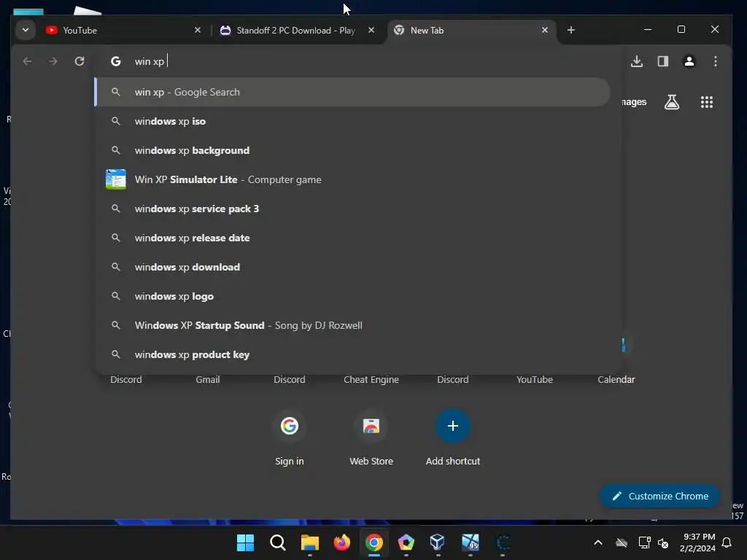
Task: Toggle the side panel button
Action: click(x=663, y=61)
